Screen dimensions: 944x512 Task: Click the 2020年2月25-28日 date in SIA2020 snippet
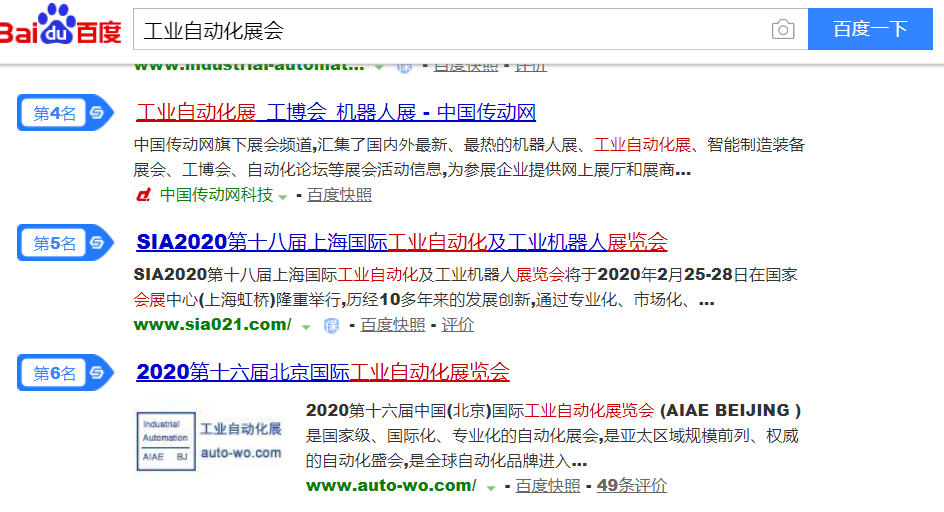tap(665, 275)
